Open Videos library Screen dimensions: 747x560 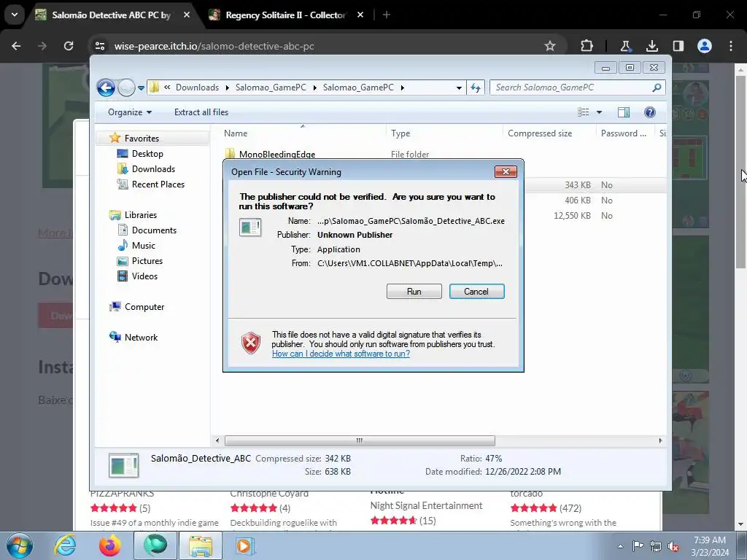pyautogui.click(x=144, y=276)
